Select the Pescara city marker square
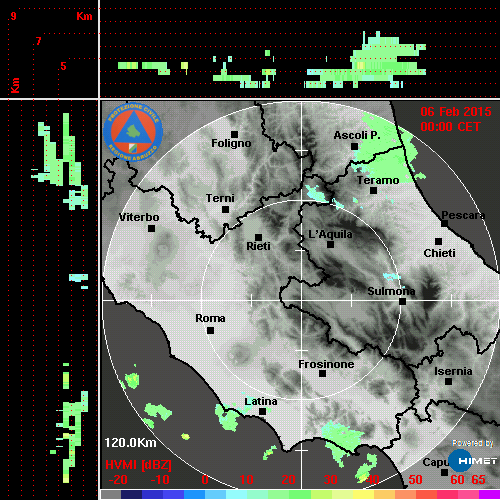Viewport: 500px width, 500px height. 444,223
